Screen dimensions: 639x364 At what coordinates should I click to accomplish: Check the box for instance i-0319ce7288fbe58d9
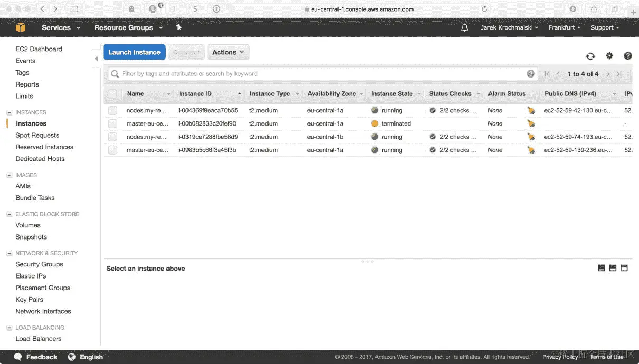112,137
